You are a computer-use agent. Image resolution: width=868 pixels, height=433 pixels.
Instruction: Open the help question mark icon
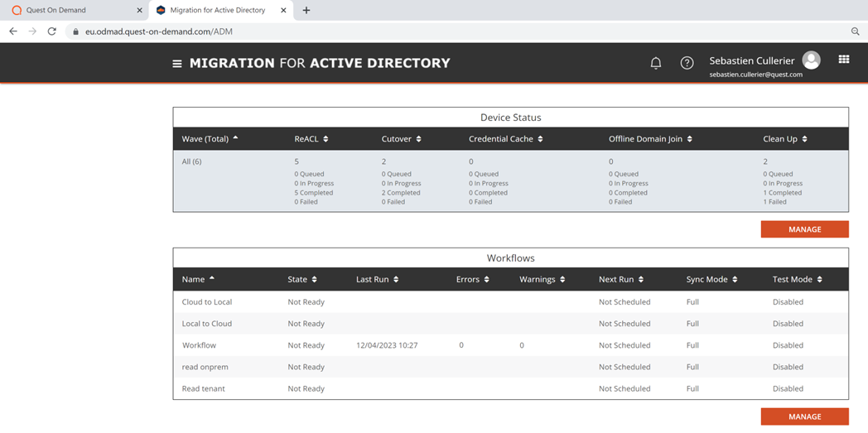pyautogui.click(x=687, y=63)
